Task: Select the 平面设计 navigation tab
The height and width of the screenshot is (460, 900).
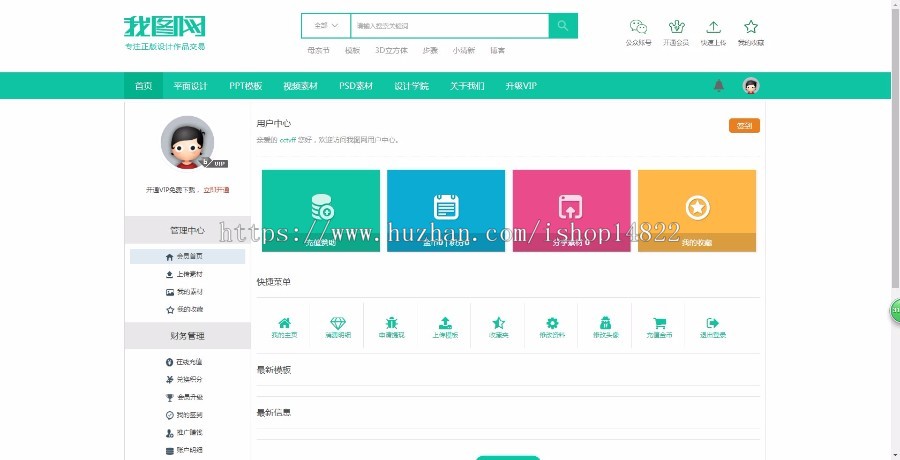Action: tap(190, 86)
